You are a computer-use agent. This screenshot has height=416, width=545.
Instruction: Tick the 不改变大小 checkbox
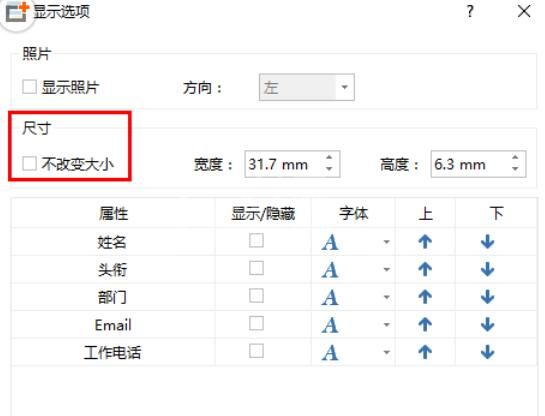point(29,163)
